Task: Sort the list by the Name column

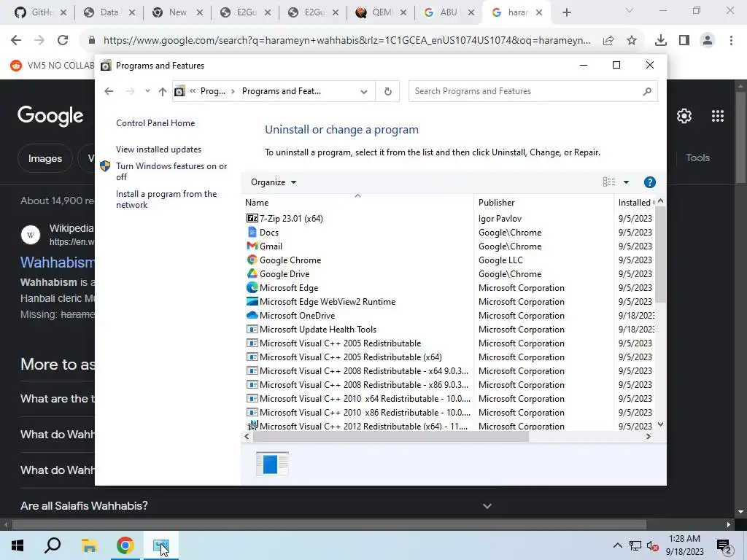Action: [x=357, y=203]
